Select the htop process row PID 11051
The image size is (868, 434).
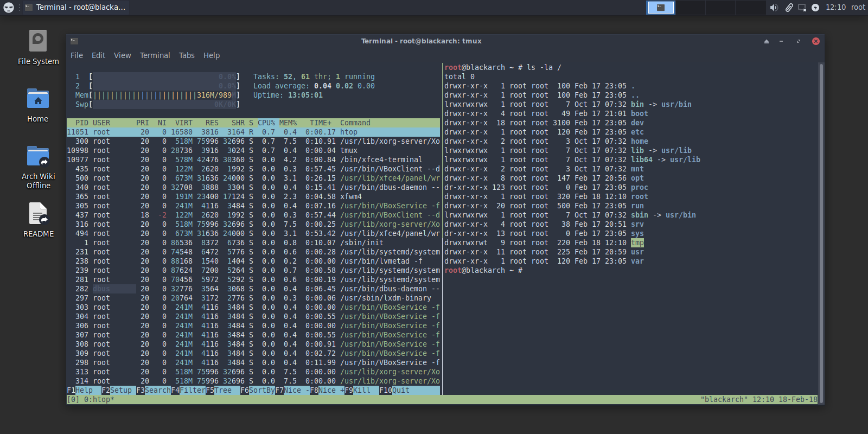pyautogui.click(x=253, y=132)
